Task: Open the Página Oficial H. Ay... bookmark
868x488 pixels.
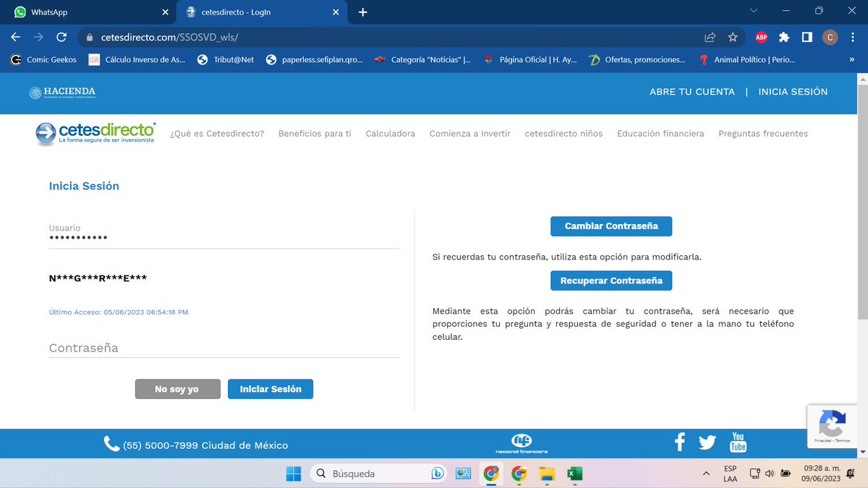Action: (530, 60)
